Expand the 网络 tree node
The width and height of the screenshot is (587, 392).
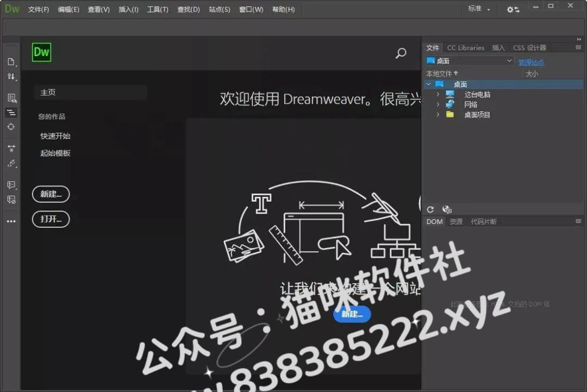pos(438,104)
